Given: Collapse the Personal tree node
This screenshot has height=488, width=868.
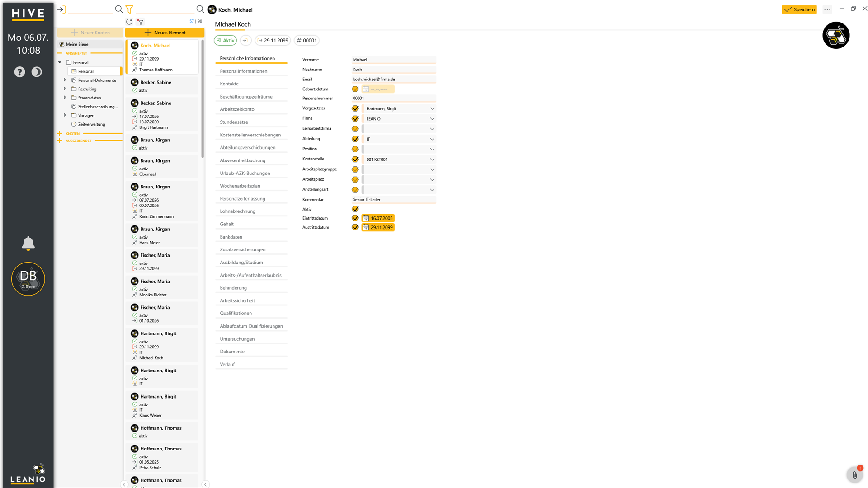Looking at the screenshot, I should point(60,62).
